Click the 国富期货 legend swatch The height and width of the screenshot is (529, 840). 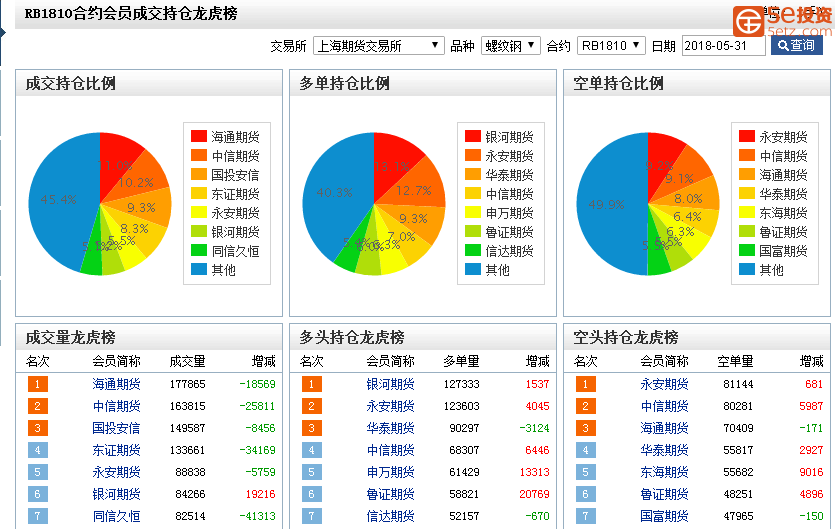coord(747,250)
